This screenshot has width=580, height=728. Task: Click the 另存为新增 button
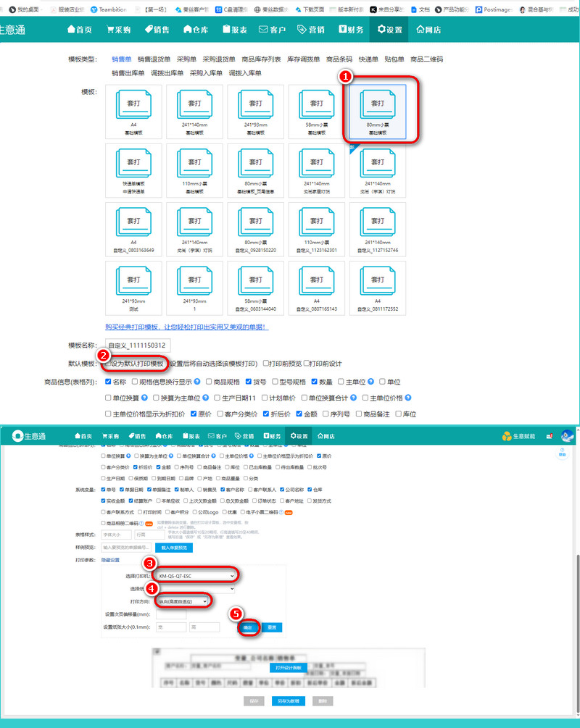click(288, 701)
